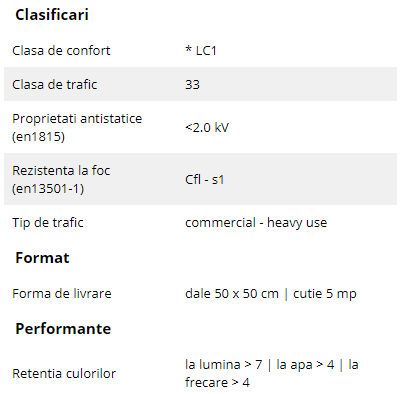This screenshot has height=394, width=407.
Task: Click the Performante section heading
Action: (63, 329)
